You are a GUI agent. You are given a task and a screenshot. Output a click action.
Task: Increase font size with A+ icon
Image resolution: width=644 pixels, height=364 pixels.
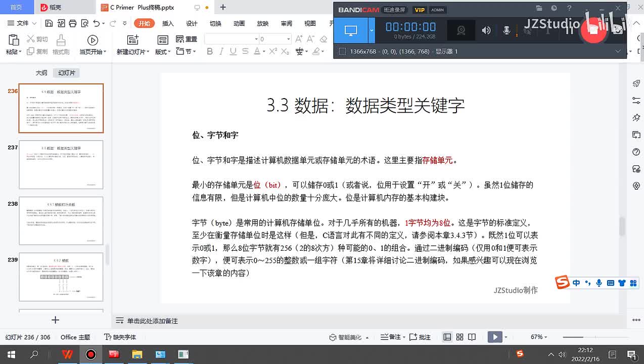point(299,39)
